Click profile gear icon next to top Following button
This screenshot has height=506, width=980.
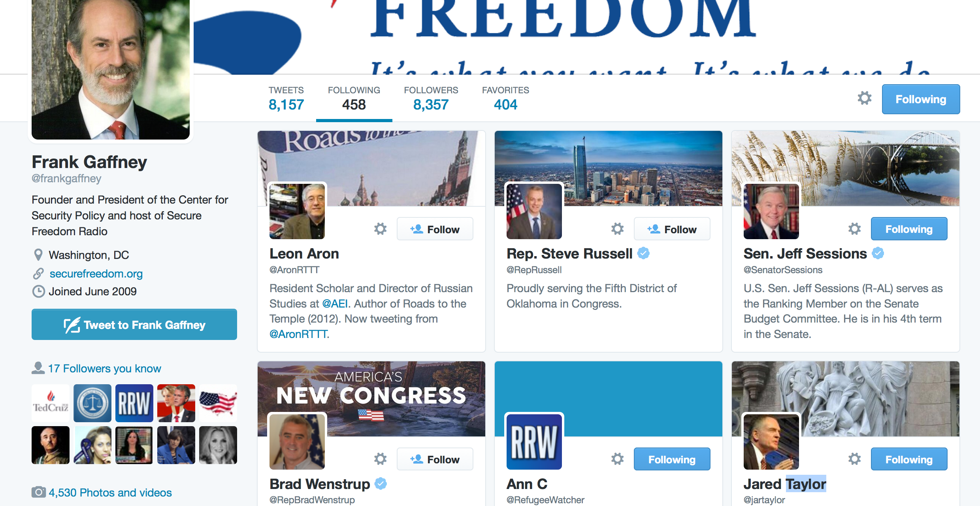(x=865, y=98)
